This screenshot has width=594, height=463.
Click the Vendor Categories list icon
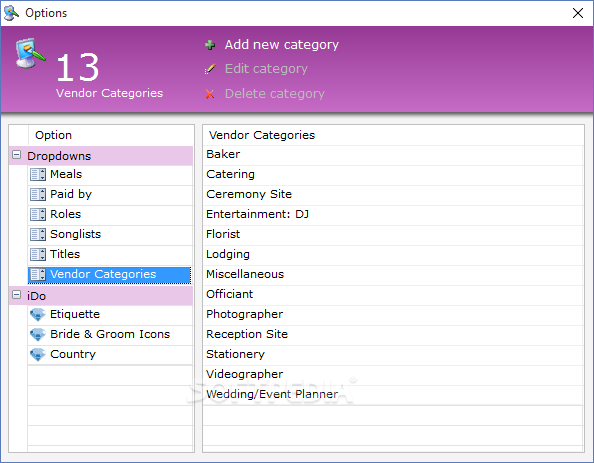tap(38, 274)
